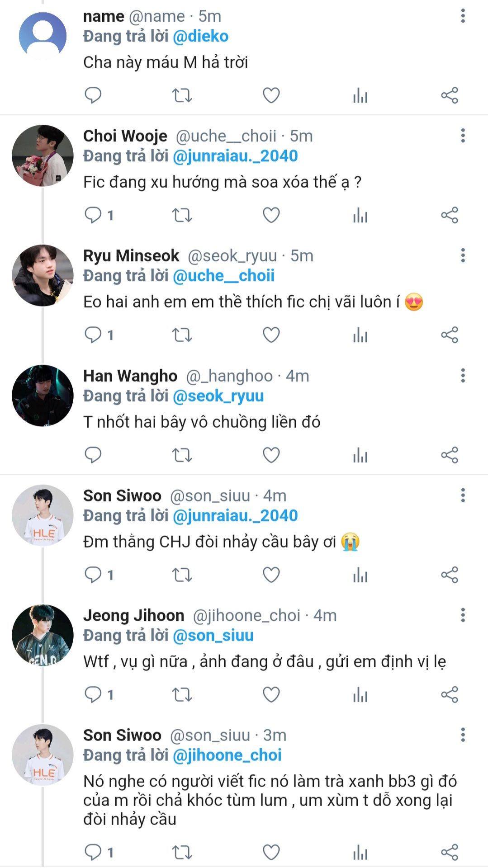Viewport: 488px width, 868px height.
Task: Open the @uche__choii mention in Ryu's reply
Action: (x=223, y=276)
